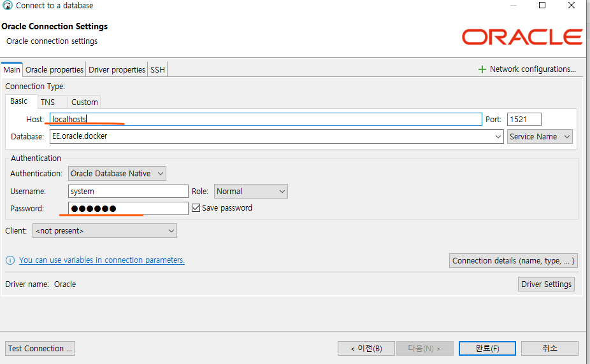The width and height of the screenshot is (590, 364).
Task: Click the 이전(B) back button
Action: pos(366,348)
